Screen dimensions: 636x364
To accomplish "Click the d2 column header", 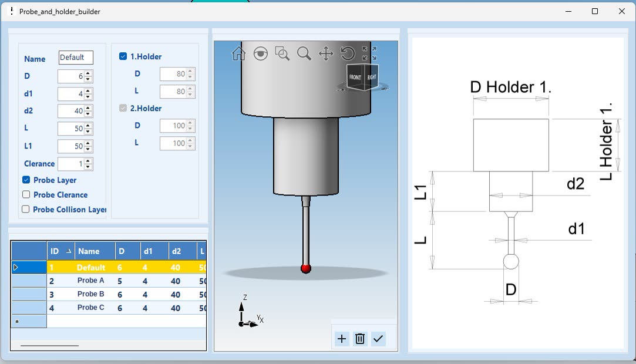I will 182,251.
